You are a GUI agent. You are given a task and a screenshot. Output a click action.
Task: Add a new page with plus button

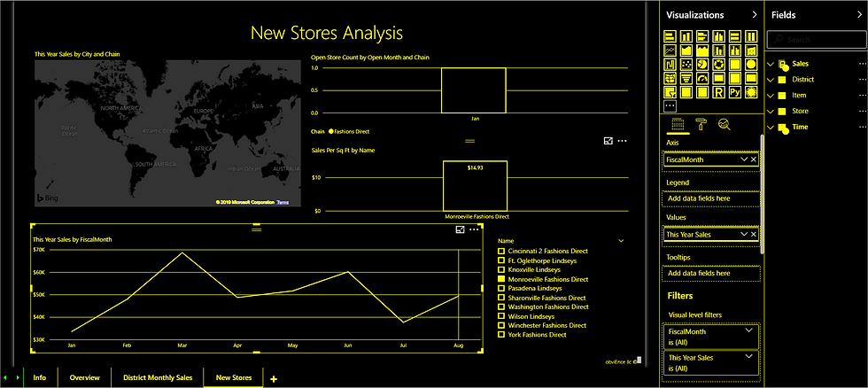coord(273,378)
